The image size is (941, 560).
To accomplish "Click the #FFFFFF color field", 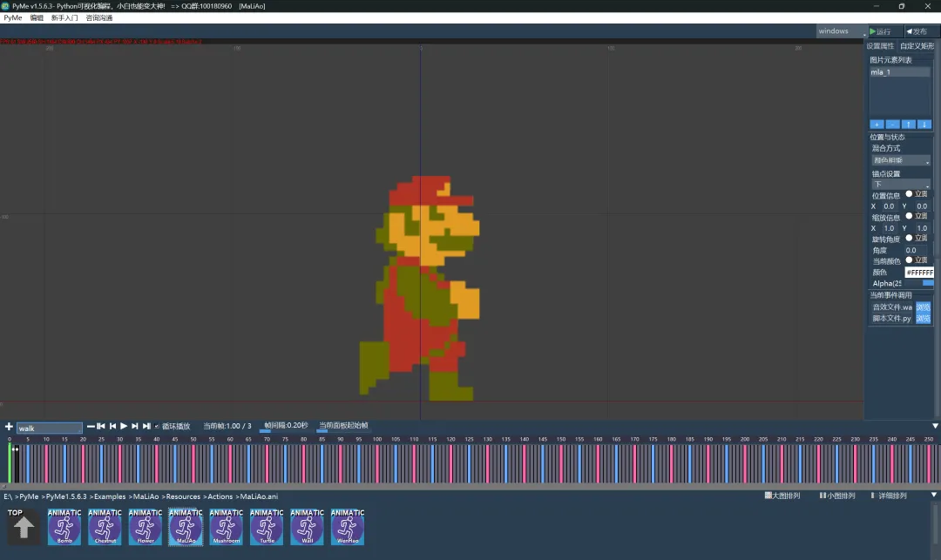I will pyautogui.click(x=919, y=273).
